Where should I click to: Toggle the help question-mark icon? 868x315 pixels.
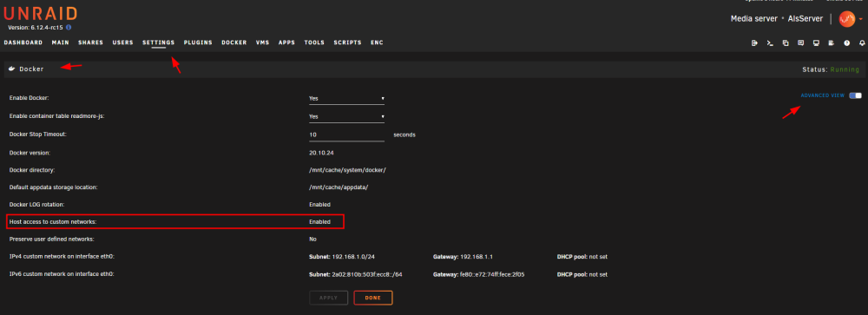(x=846, y=43)
